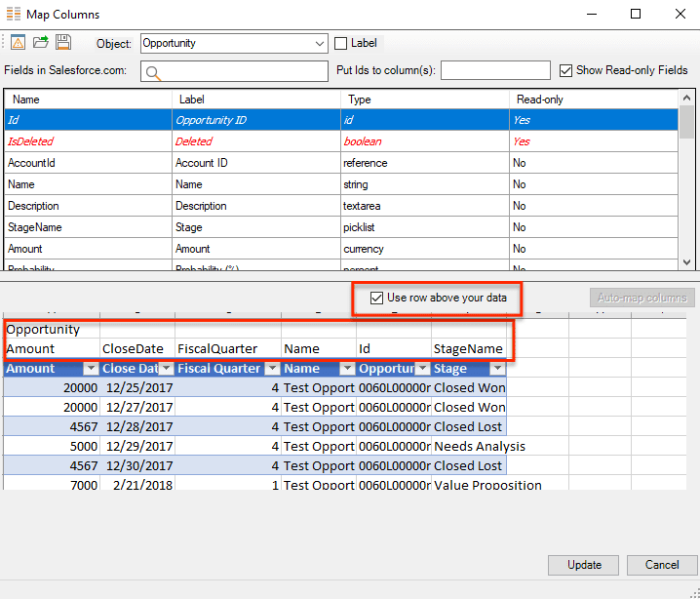The height and width of the screenshot is (599, 700).
Task: Click the Read-only column header
Action: 594,100
